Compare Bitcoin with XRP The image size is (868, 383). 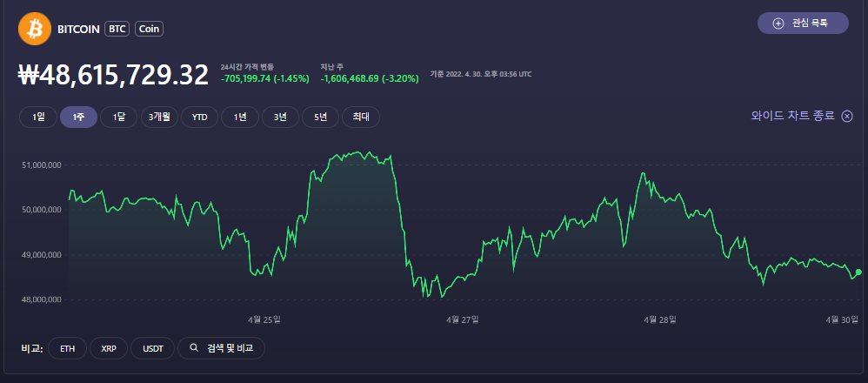point(109,349)
